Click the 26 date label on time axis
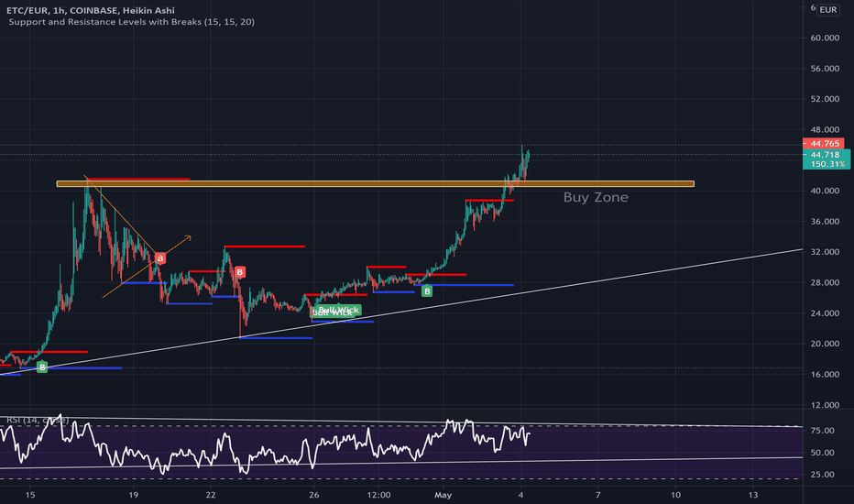854x504 pixels. tap(313, 495)
